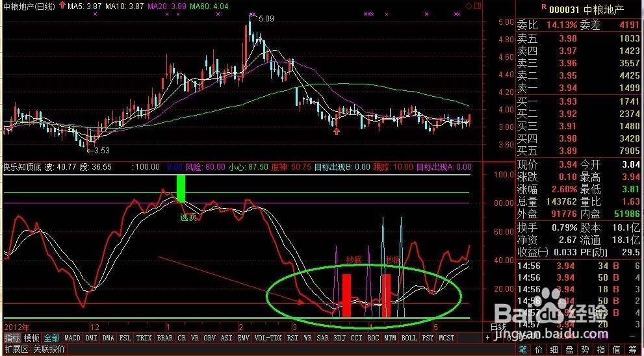Screen dimensions: 644x356
Task: Click the MA60: 4.04 label
Action: click(209, 6)
